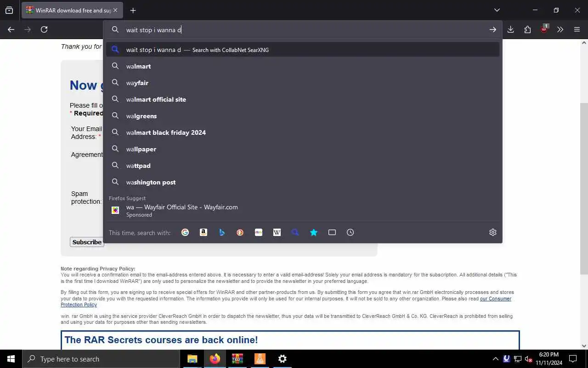
Task: Open the list all tabs dropdown
Action: (497, 10)
